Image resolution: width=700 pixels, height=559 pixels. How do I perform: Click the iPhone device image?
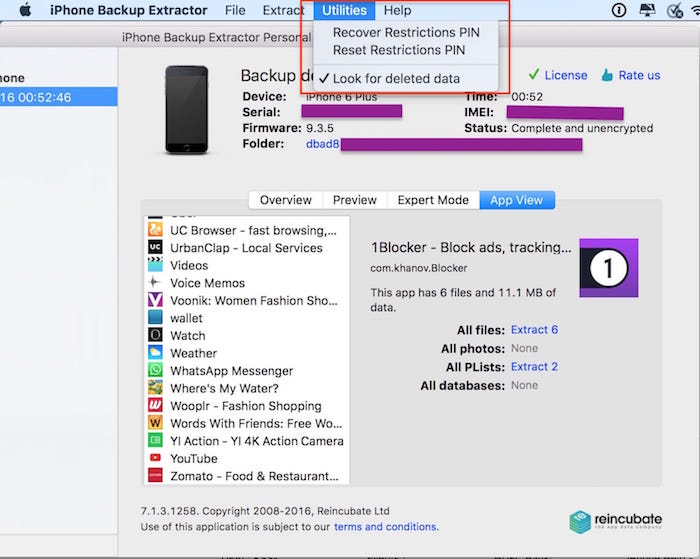[x=187, y=110]
